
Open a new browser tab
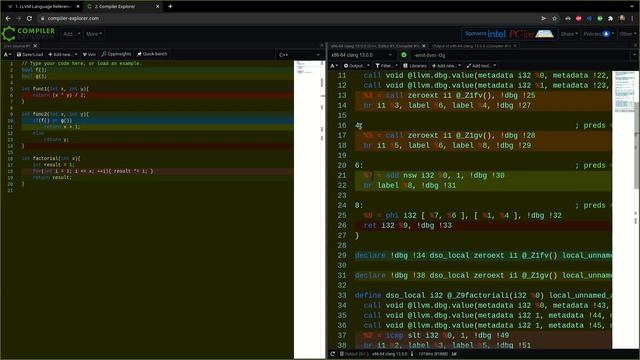[x=170, y=7]
